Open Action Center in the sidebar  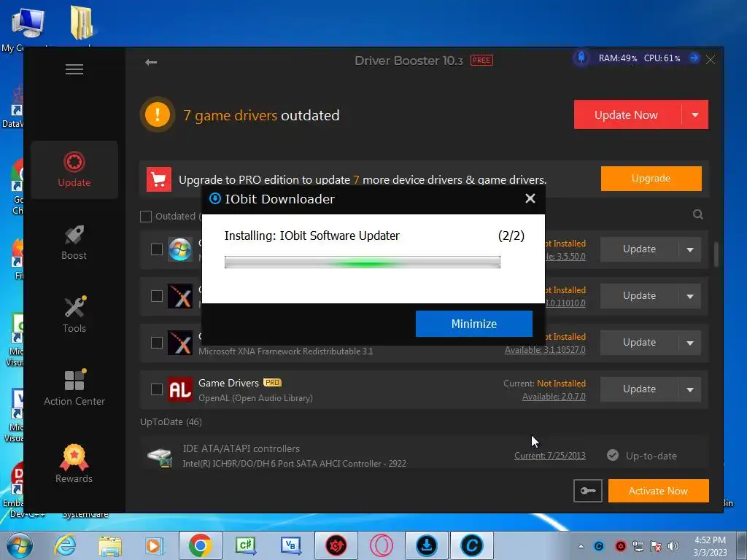[x=74, y=388]
